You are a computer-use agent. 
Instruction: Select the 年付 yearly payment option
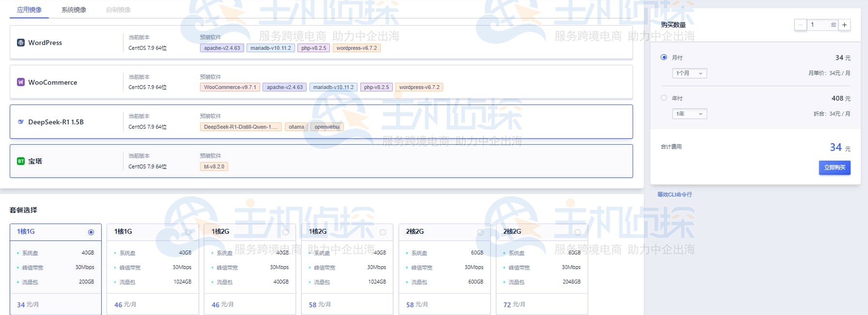pos(664,98)
